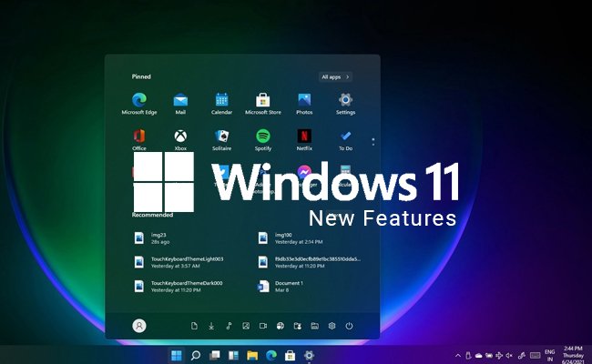Click the All apps button

(x=335, y=77)
